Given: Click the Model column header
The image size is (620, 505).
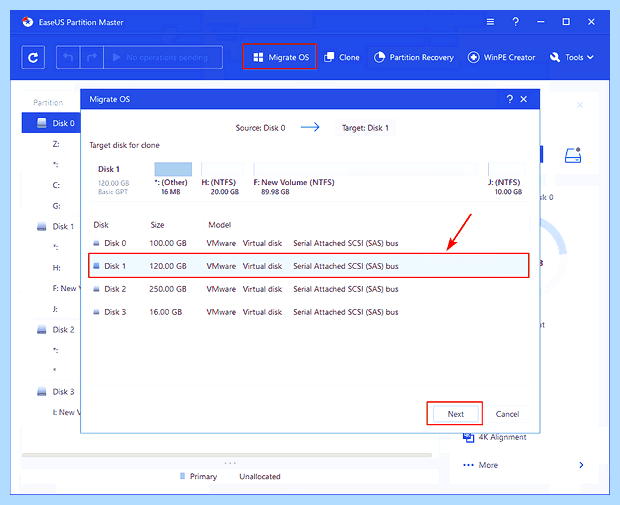Looking at the screenshot, I should click(219, 225).
